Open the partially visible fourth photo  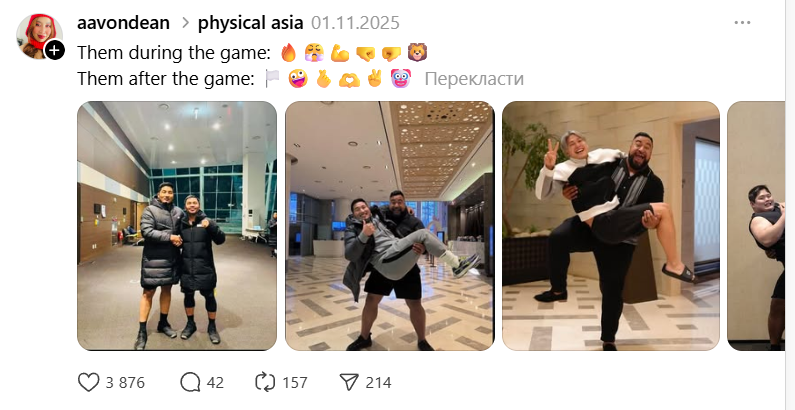pyautogui.click(x=756, y=226)
